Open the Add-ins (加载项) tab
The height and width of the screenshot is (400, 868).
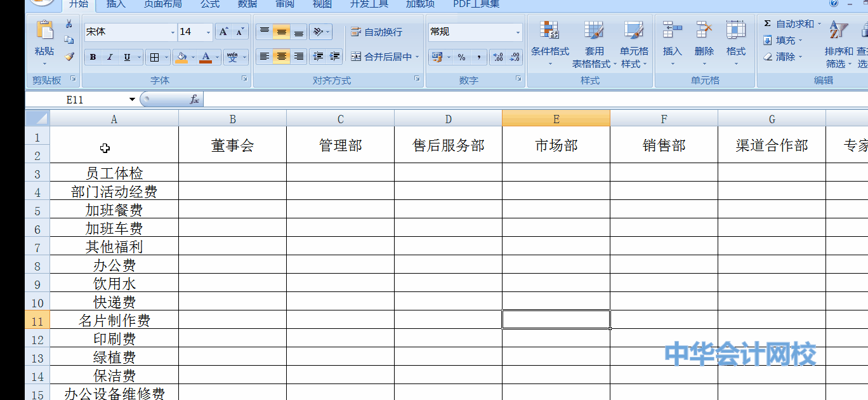[421, 4]
